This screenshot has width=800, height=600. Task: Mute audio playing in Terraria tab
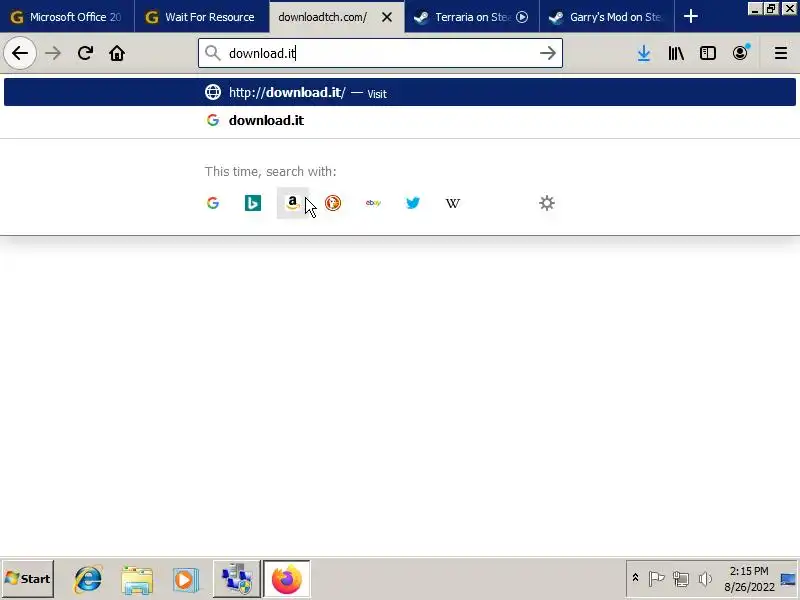(x=522, y=17)
